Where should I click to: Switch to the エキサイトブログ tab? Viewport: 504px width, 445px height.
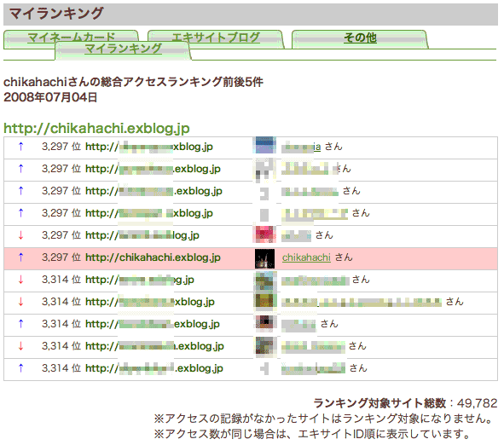click(216, 38)
